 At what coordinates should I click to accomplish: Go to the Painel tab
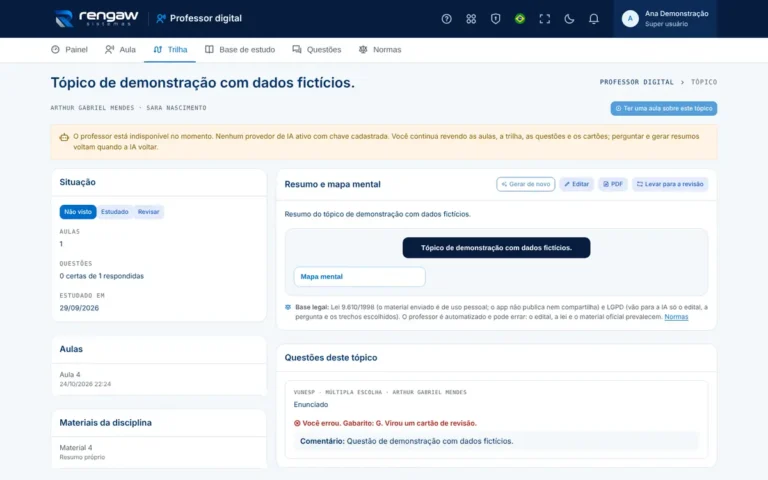69,49
